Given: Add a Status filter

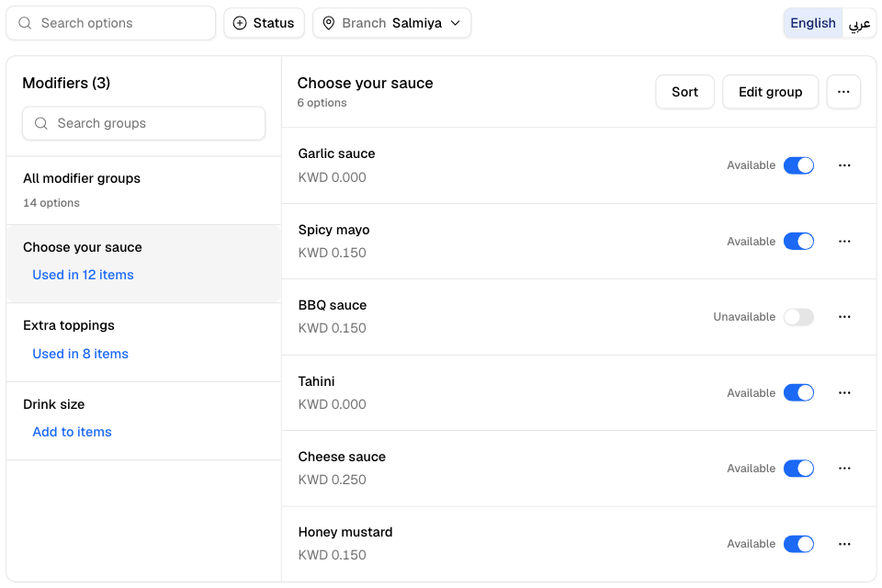Looking at the screenshot, I should click(x=264, y=23).
